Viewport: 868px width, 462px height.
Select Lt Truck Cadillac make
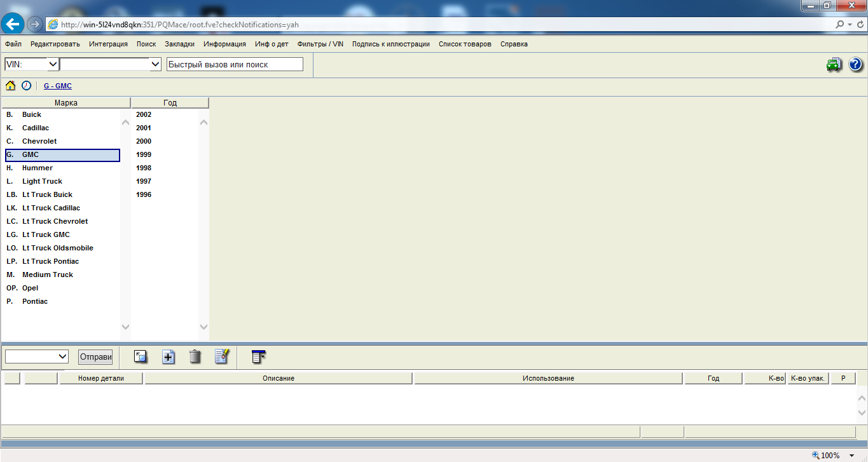click(x=62, y=208)
